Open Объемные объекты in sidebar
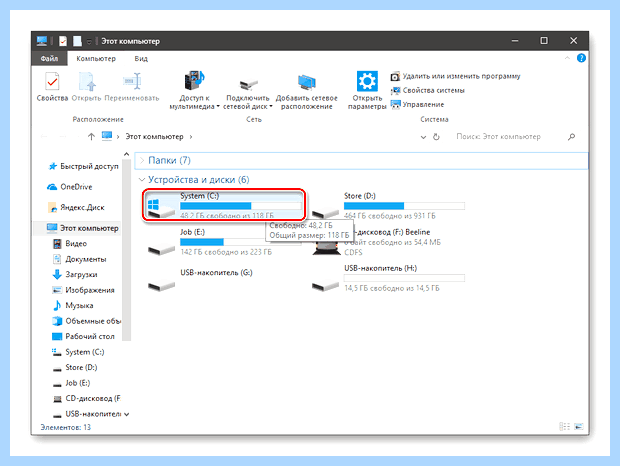The height and width of the screenshot is (466, 620). [x=86, y=321]
